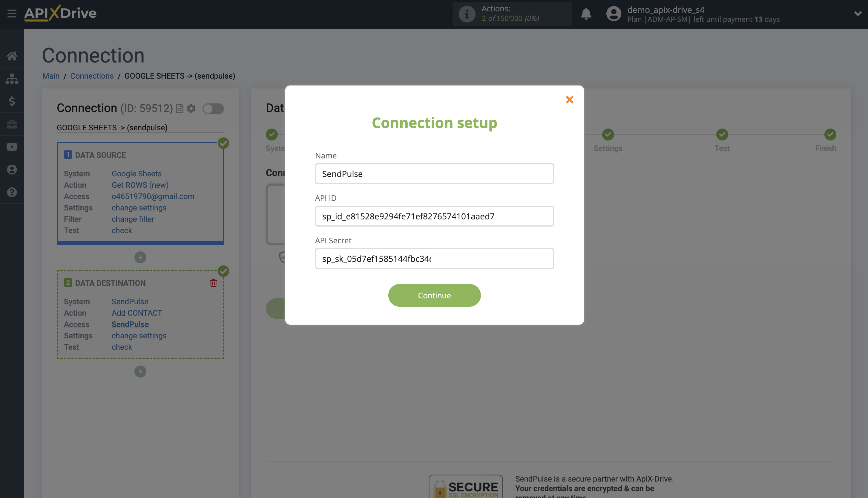The width and height of the screenshot is (868, 498).
Task: Click the data destination completed checkmark badge
Action: [x=223, y=271]
